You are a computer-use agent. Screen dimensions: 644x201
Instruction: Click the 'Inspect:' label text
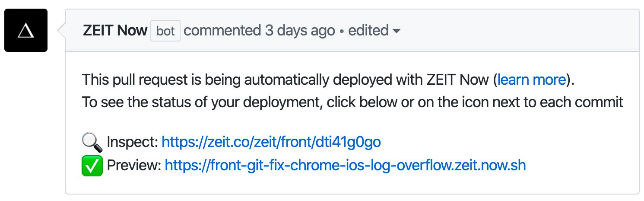pyautogui.click(x=132, y=142)
